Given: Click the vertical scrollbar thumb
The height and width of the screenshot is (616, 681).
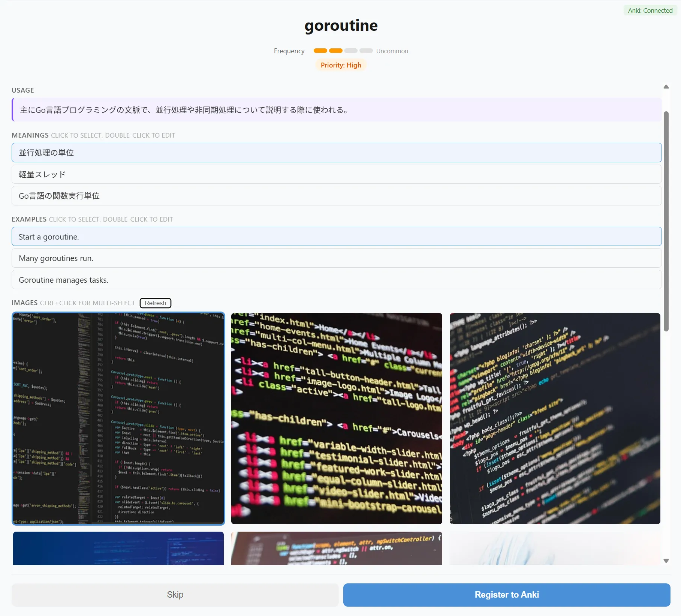Looking at the screenshot, I should click(x=666, y=221).
